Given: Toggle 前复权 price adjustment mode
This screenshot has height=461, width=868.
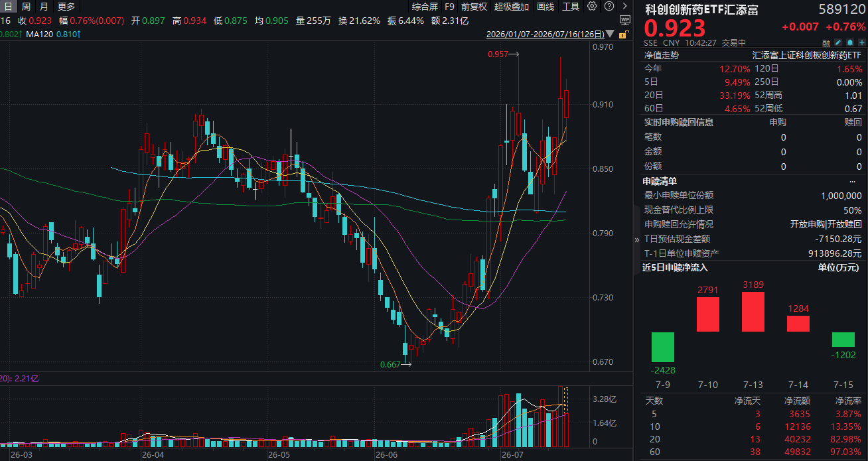Looking at the screenshot, I should 474,7.
